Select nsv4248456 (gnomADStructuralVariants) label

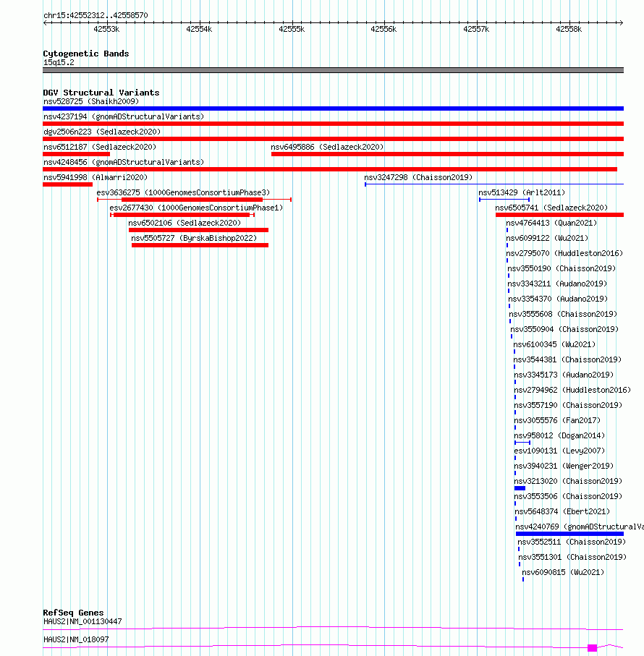(x=124, y=162)
